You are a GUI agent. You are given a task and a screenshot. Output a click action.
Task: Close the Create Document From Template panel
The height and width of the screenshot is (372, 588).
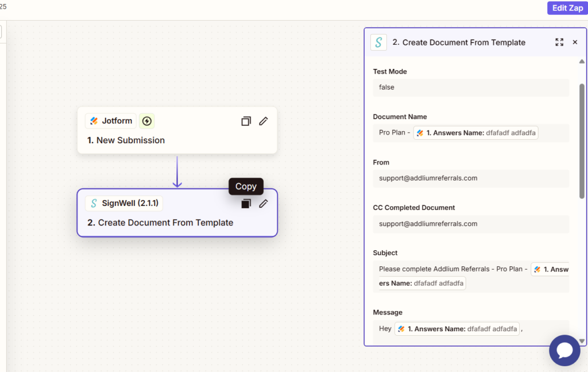point(575,42)
